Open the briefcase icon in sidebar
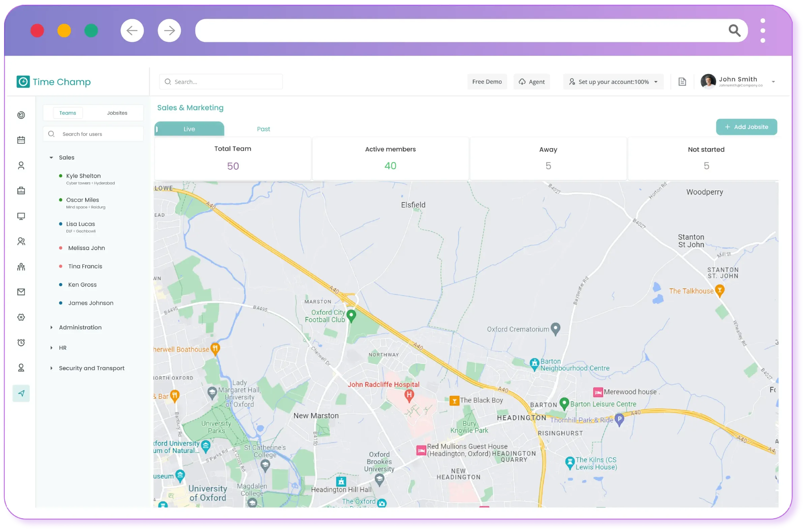The image size is (806, 532). [x=21, y=191]
